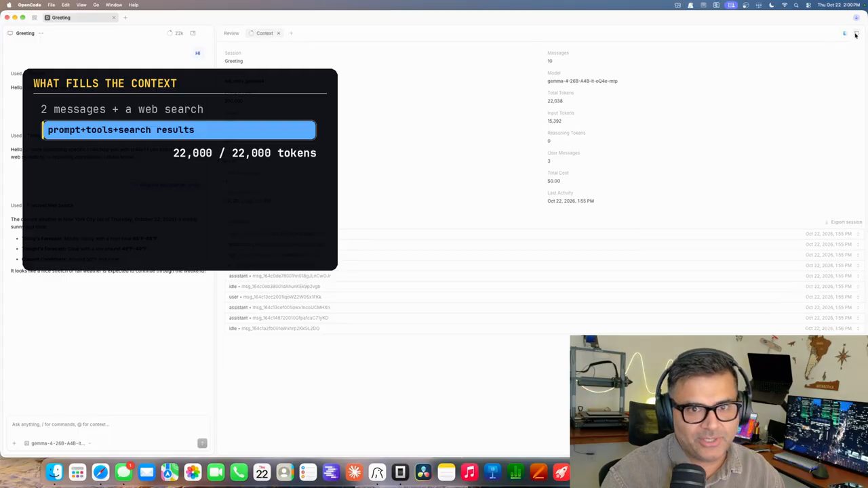
Task: Open the Go menu
Action: [96, 5]
